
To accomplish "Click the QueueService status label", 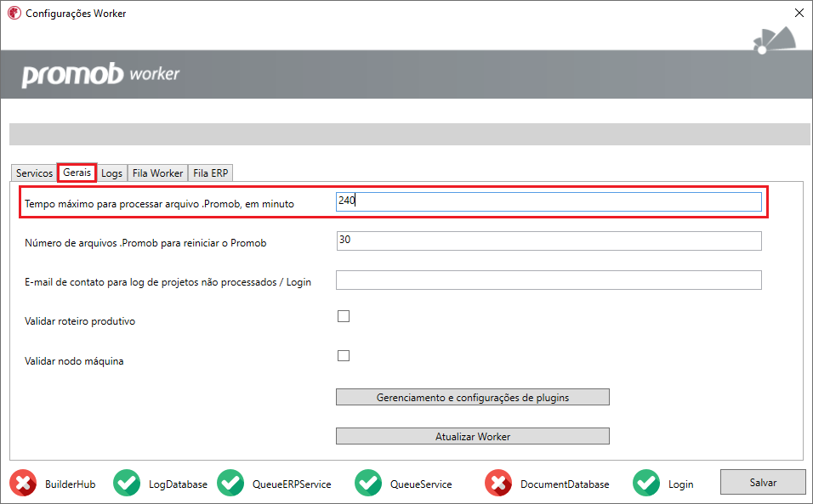I will 421,484.
